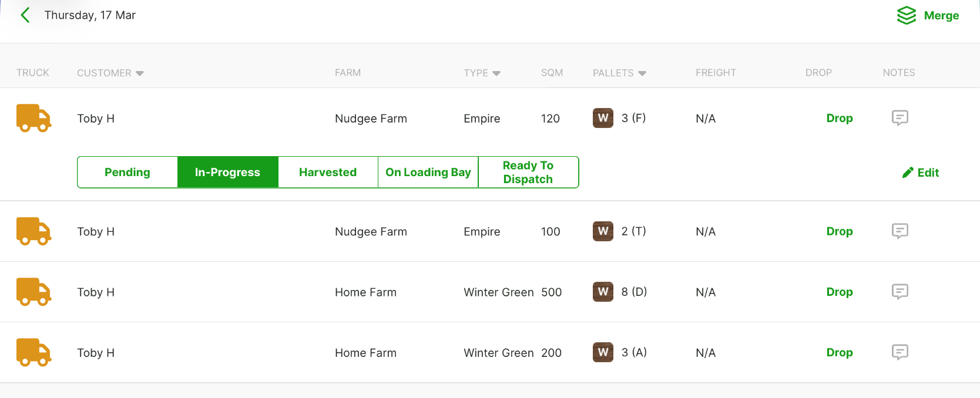Set status to On Loading Bay
This screenshot has width=980, height=398.
(x=428, y=172)
